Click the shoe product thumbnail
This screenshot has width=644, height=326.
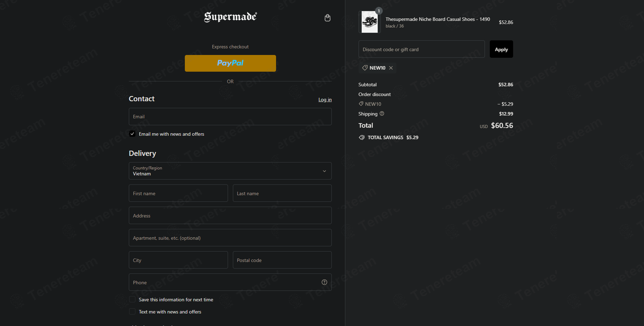coord(370,22)
